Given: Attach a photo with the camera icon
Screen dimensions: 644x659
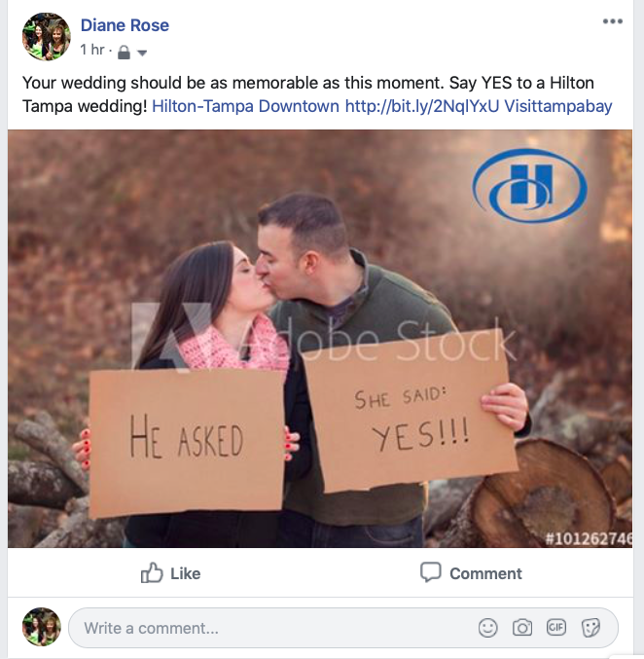Looking at the screenshot, I should pyautogui.click(x=522, y=628).
